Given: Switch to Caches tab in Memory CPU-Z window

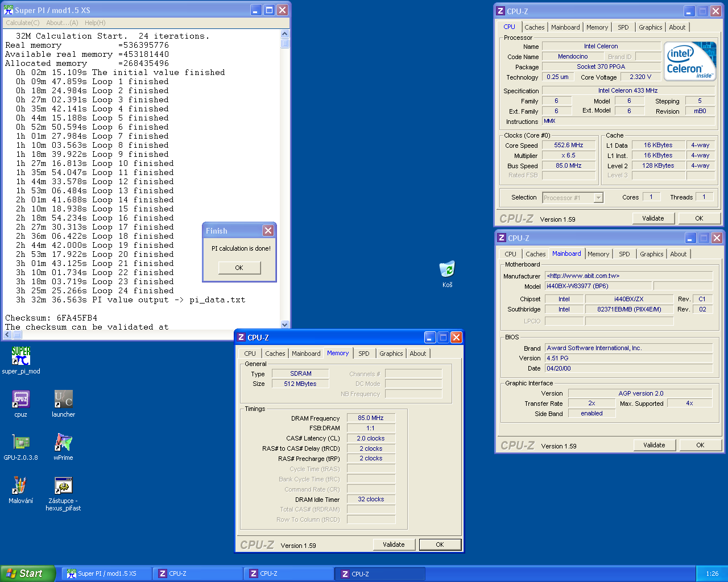Looking at the screenshot, I should point(275,354).
